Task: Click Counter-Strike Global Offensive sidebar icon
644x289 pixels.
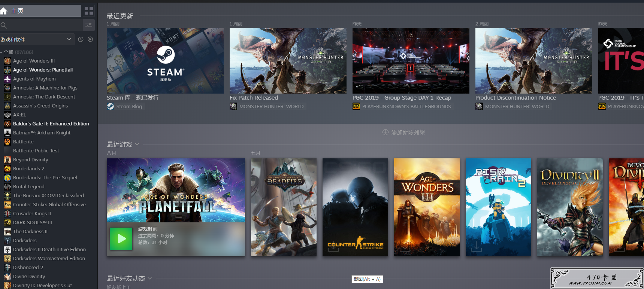Action: pos(7,205)
